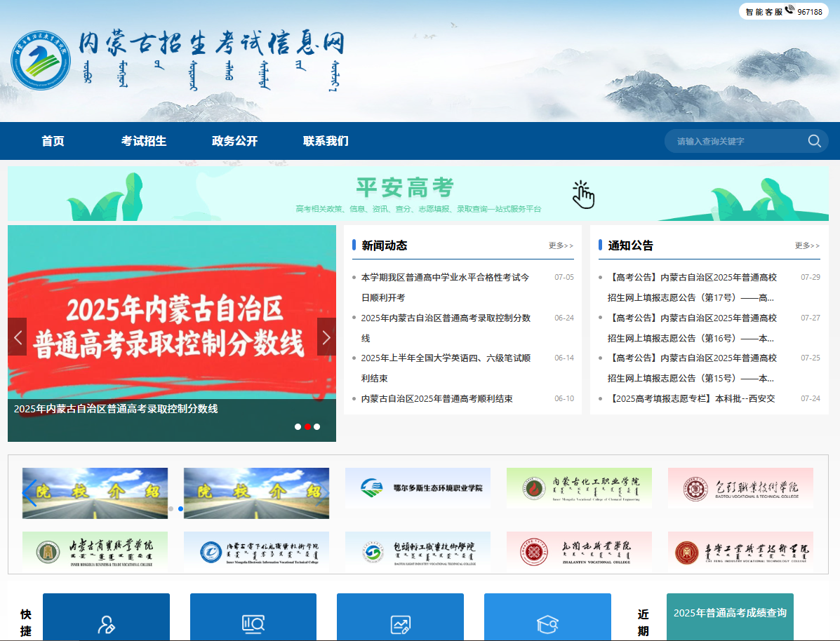This screenshot has height=641, width=840.
Task: Open the 考试招生 navigation menu
Action: (x=144, y=141)
